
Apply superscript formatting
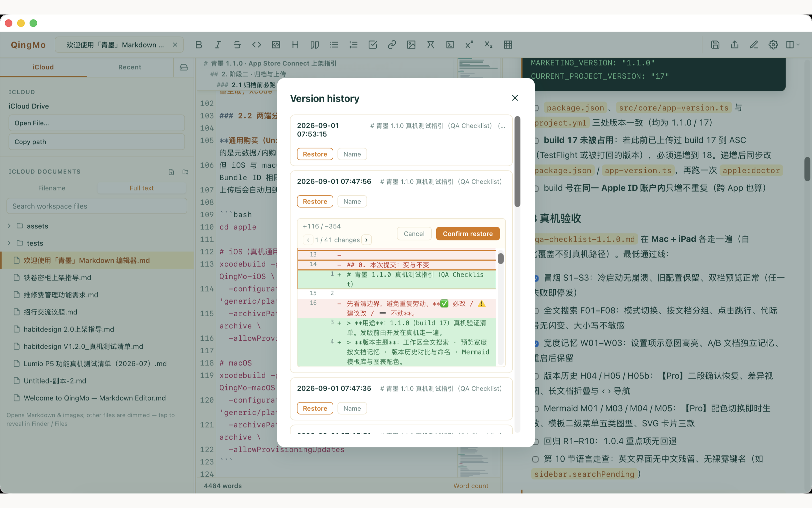pos(469,45)
